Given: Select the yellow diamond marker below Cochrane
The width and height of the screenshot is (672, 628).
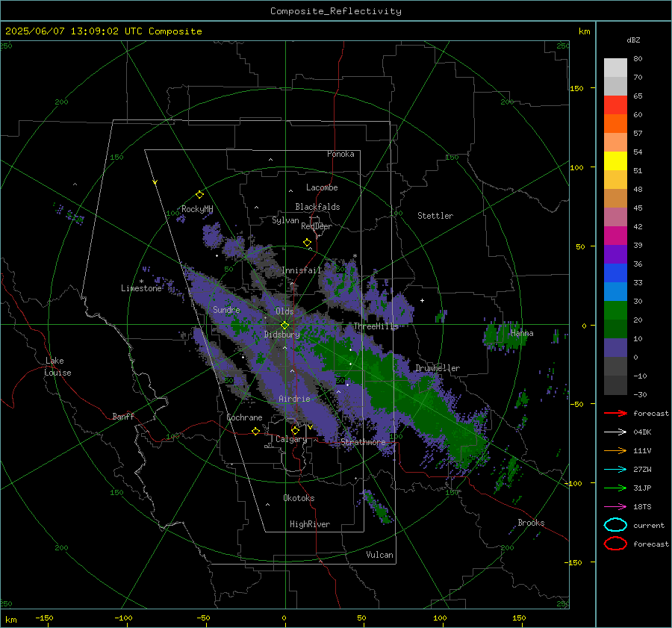Looking at the screenshot, I should point(256,431).
